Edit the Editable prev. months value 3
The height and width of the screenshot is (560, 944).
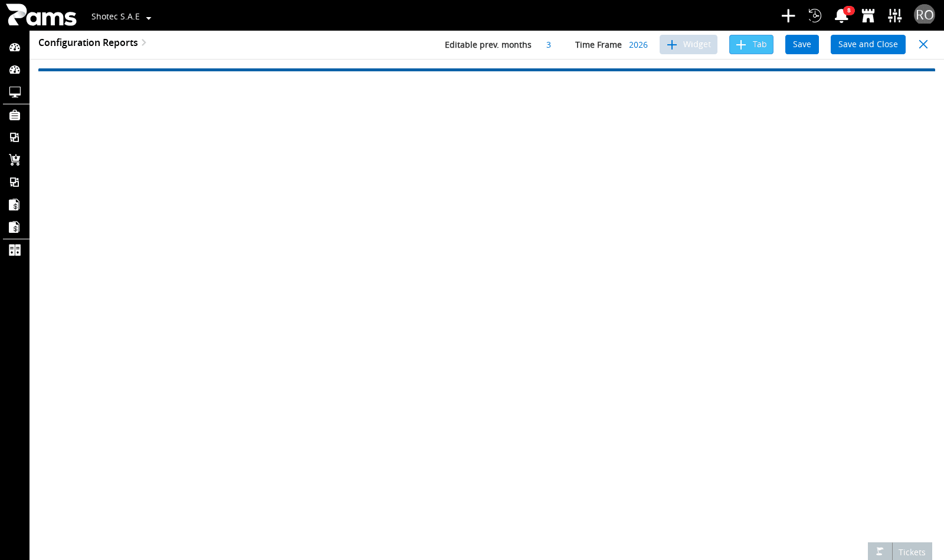549,45
